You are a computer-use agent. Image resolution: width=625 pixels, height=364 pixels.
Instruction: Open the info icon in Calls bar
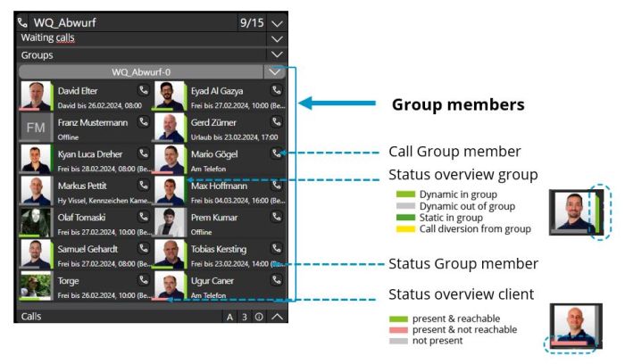[x=259, y=317]
